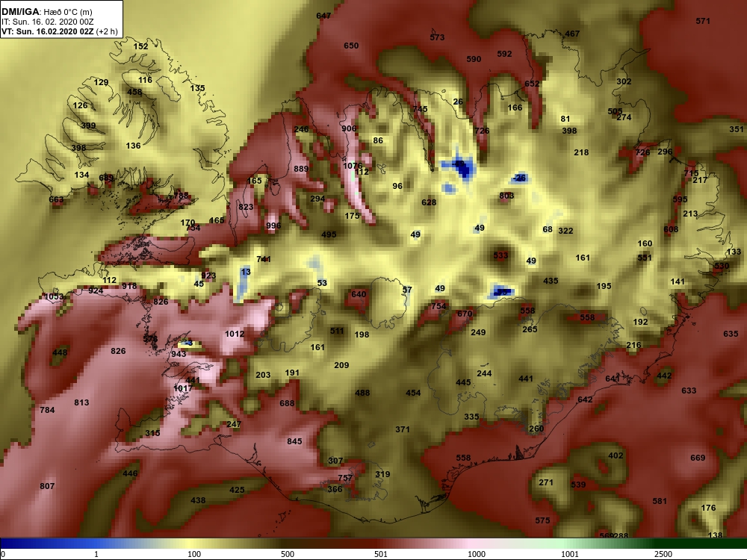Click the map value '1012'
Screen dimensions: 747x560
pyautogui.click(x=235, y=334)
